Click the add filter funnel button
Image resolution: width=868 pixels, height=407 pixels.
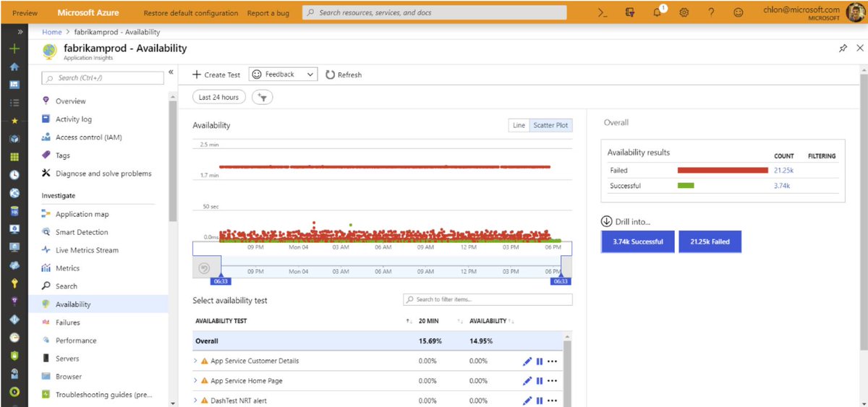tap(262, 98)
